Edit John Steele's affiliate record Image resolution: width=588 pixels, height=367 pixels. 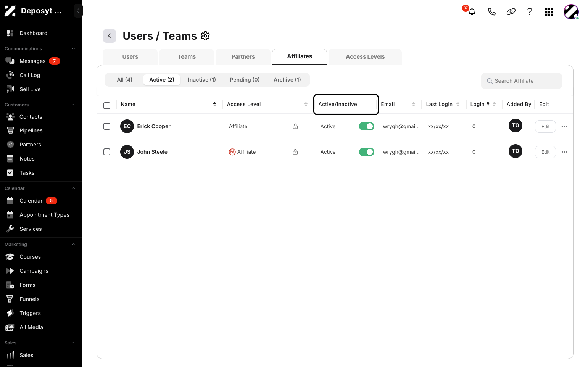tap(546, 152)
